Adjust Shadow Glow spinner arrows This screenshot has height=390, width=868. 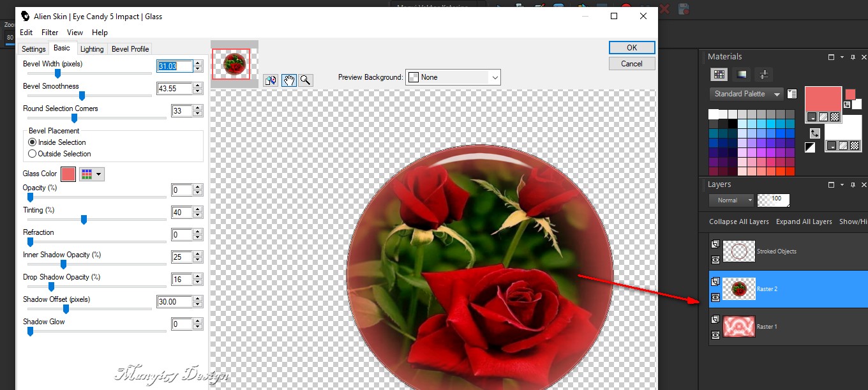(x=198, y=324)
